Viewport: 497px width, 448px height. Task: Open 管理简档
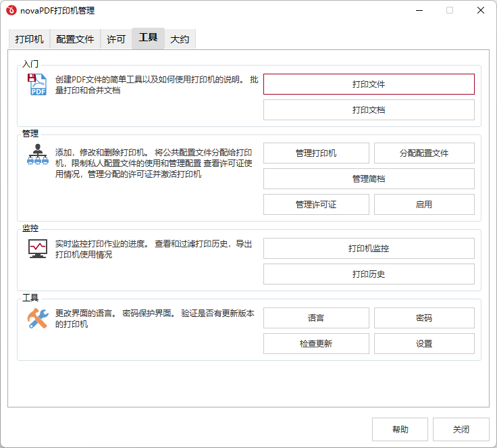tap(369, 178)
